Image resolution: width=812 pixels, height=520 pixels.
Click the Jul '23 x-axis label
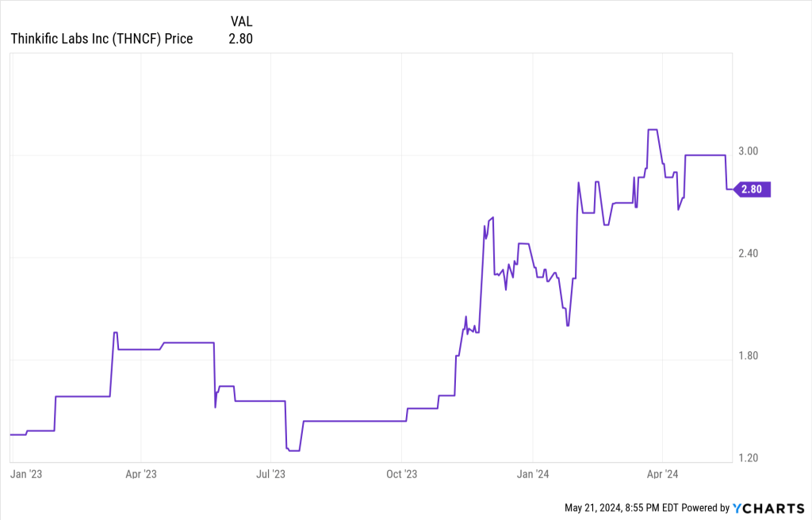click(271, 475)
